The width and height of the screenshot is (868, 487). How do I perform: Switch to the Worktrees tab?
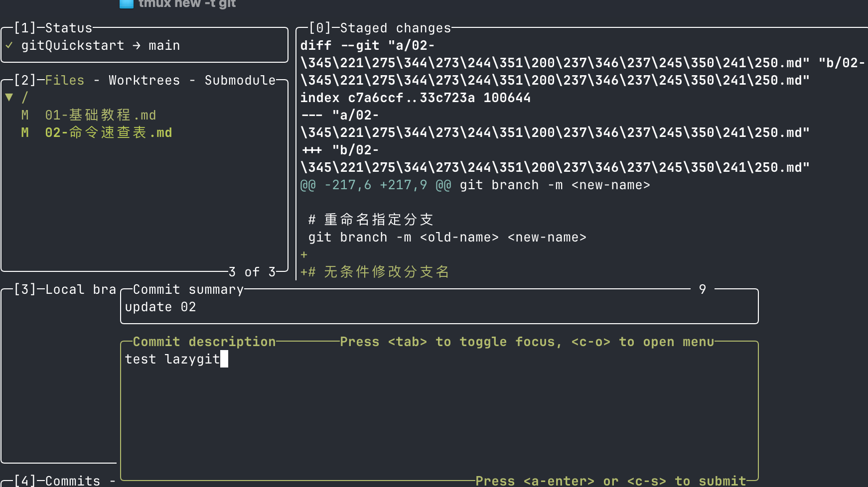(x=144, y=80)
